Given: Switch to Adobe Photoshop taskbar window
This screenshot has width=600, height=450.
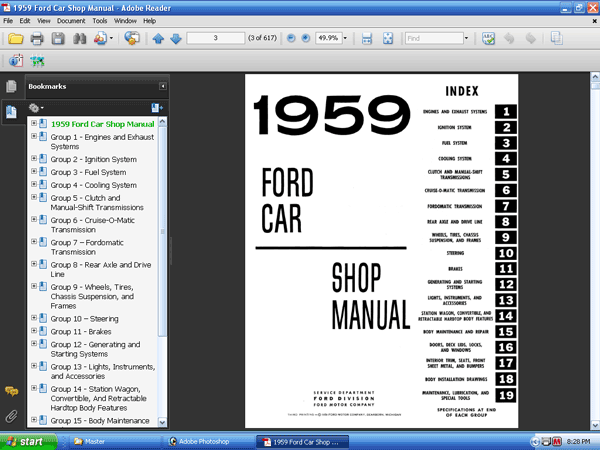Looking at the screenshot, I should click(207, 442).
